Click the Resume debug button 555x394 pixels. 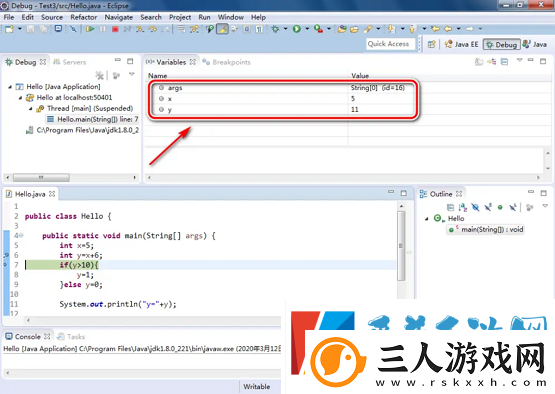(90, 29)
